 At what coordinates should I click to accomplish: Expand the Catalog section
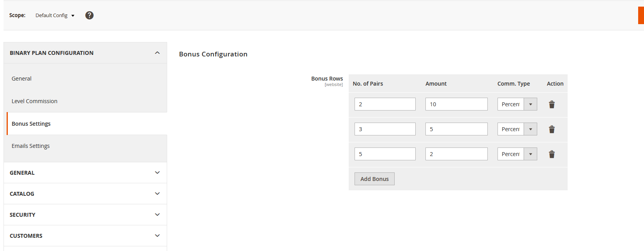85,194
